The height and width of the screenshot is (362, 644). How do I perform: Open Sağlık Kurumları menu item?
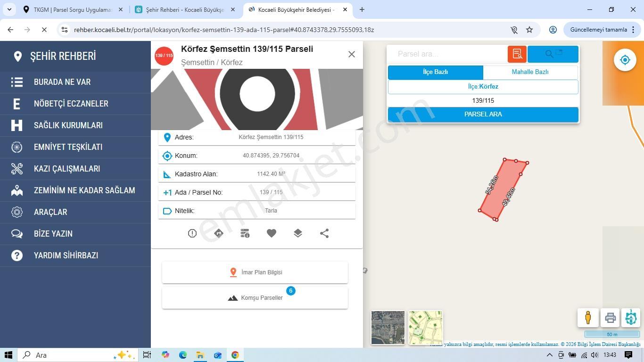coord(75,125)
